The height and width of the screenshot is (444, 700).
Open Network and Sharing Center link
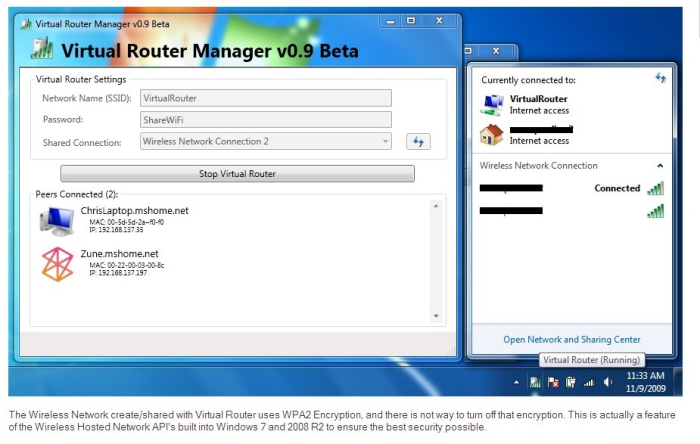coord(571,340)
